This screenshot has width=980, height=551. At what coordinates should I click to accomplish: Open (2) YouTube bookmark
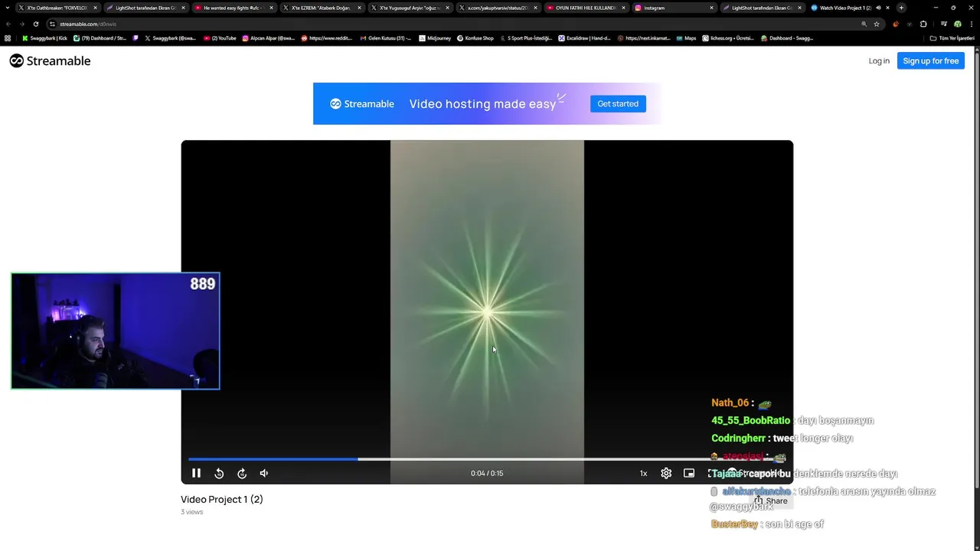click(x=220, y=37)
